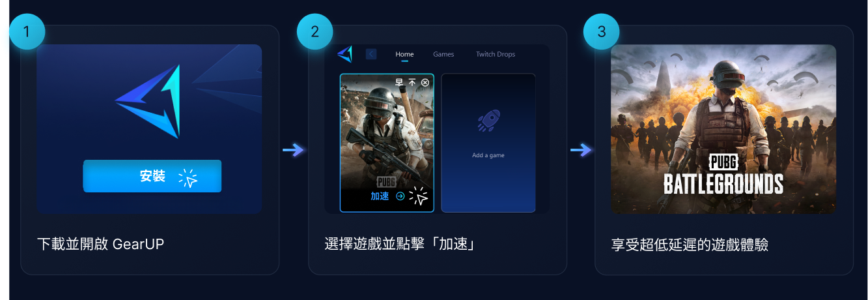Click the numbered step 3 circle badge
The width and height of the screenshot is (868, 300).
point(601,32)
